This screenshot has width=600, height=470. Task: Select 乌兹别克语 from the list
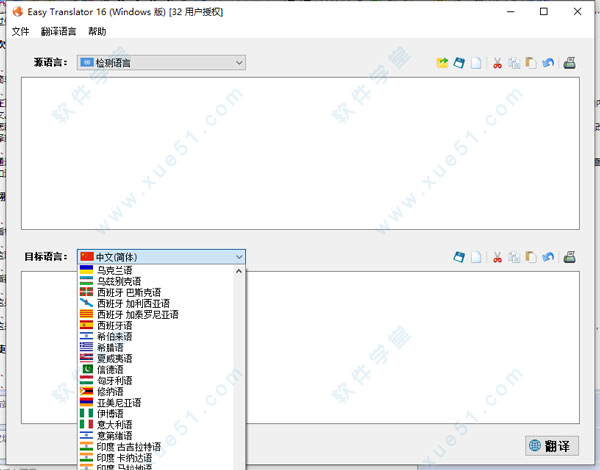(156, 281)
